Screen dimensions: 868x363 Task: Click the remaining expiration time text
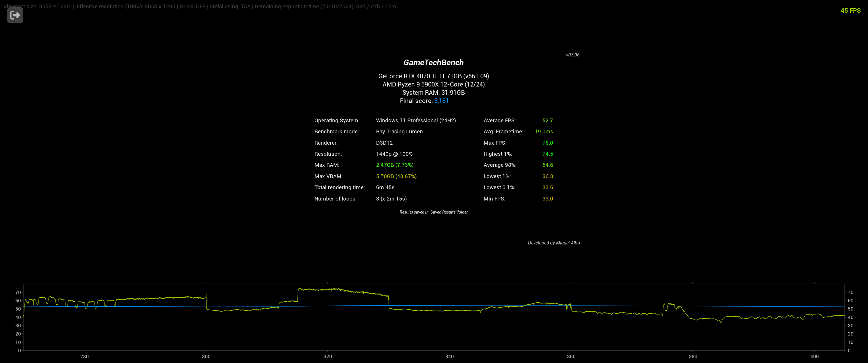[x=325, y=7]
